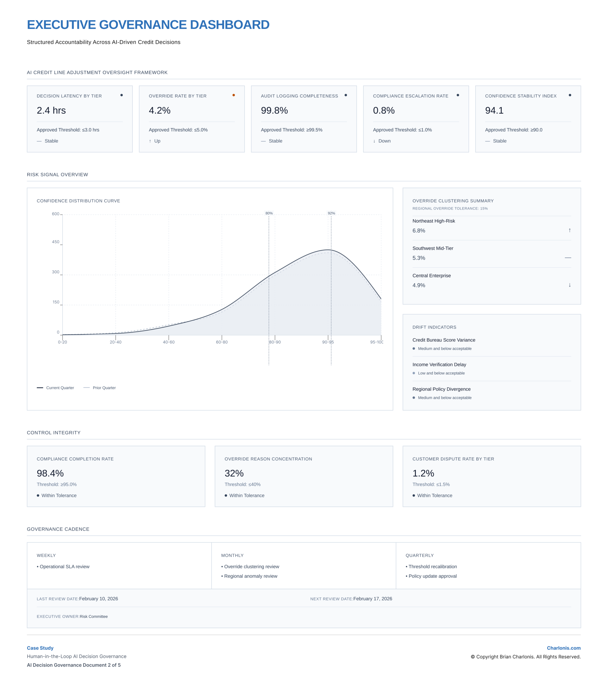
Task: Click the orange Override Rate alert dot
Action: click(234, 95)
